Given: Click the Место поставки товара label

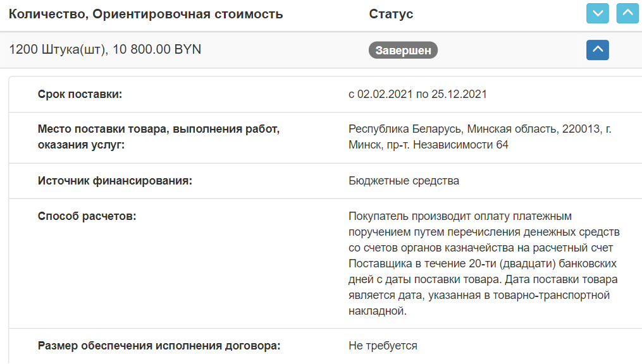Looking at the screenshot, I should click(x=159, y=136).
